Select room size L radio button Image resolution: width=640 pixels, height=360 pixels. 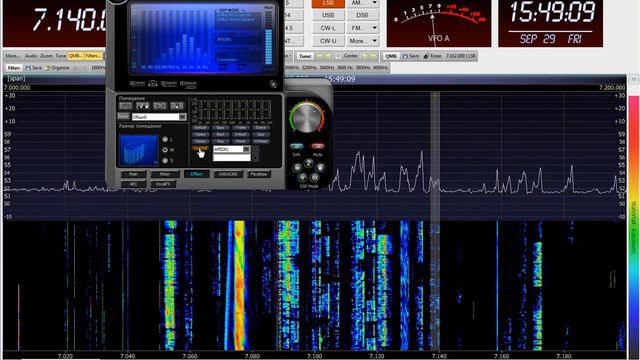[165, 140]
